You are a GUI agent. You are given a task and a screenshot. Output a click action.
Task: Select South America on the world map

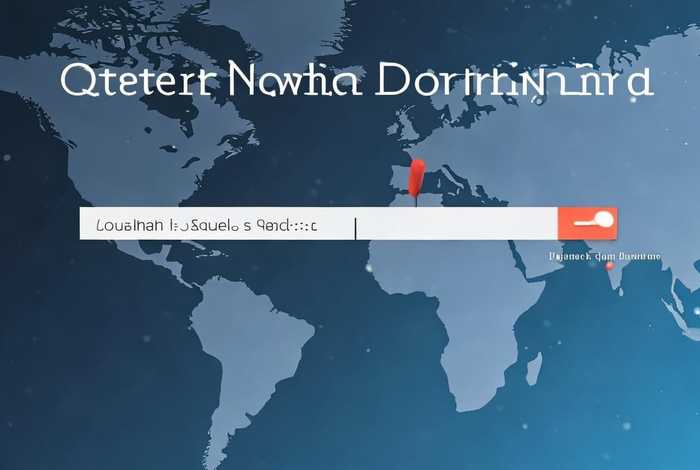click(240, 340)
